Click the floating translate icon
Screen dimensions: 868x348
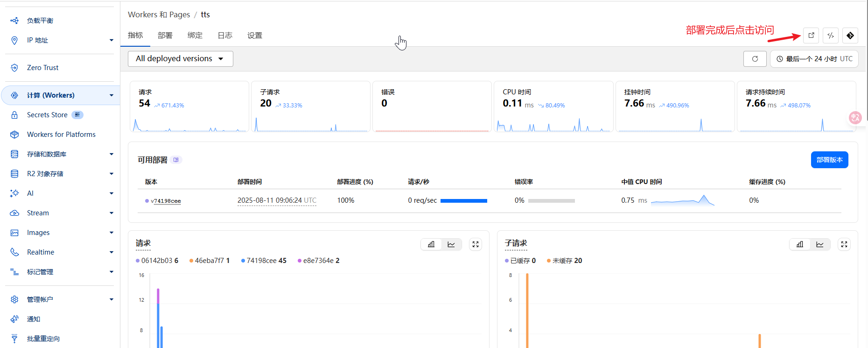click(x=855, y=118)
